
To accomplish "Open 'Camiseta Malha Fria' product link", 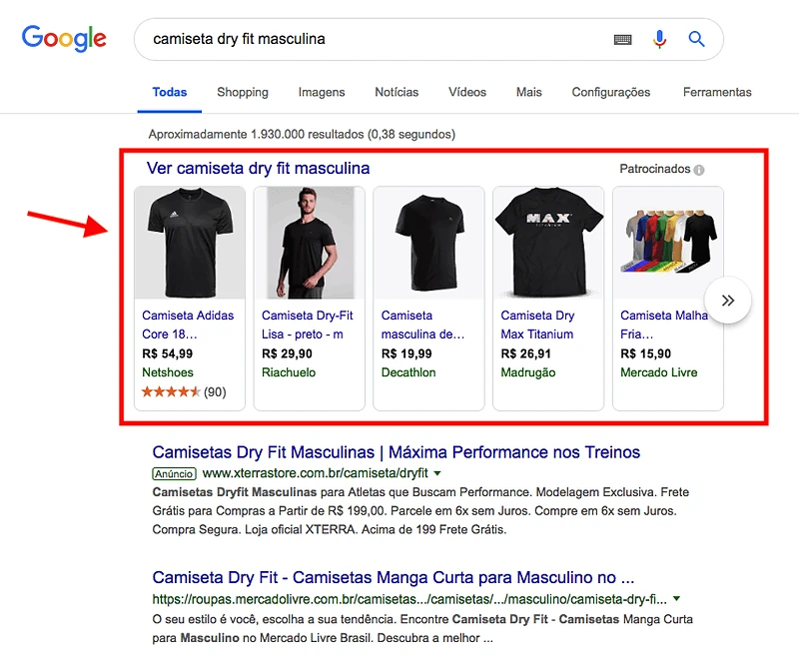I will tap(664, 325).
